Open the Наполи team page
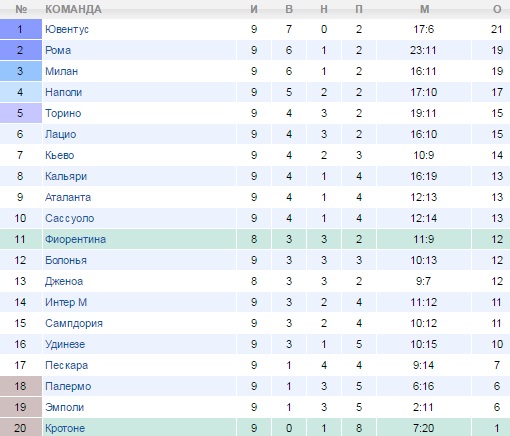510x436 pixels. click(x=63, y=92)
